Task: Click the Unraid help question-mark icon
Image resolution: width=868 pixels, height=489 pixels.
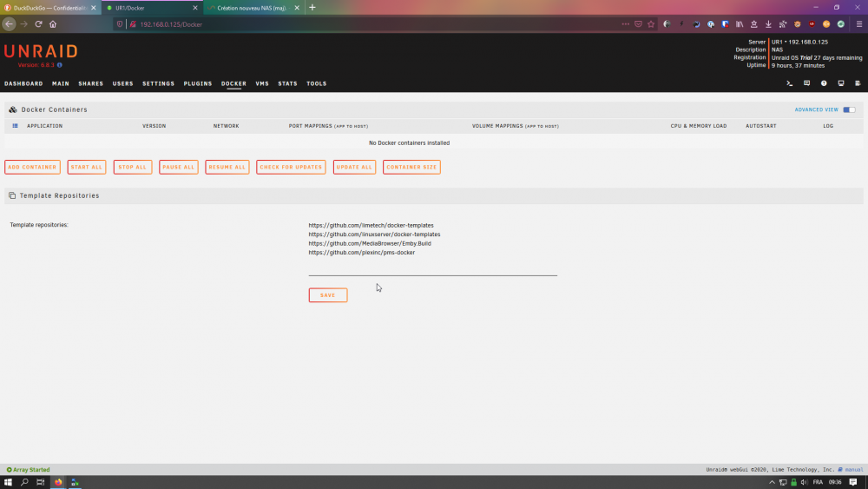Action: pos(824,83)
